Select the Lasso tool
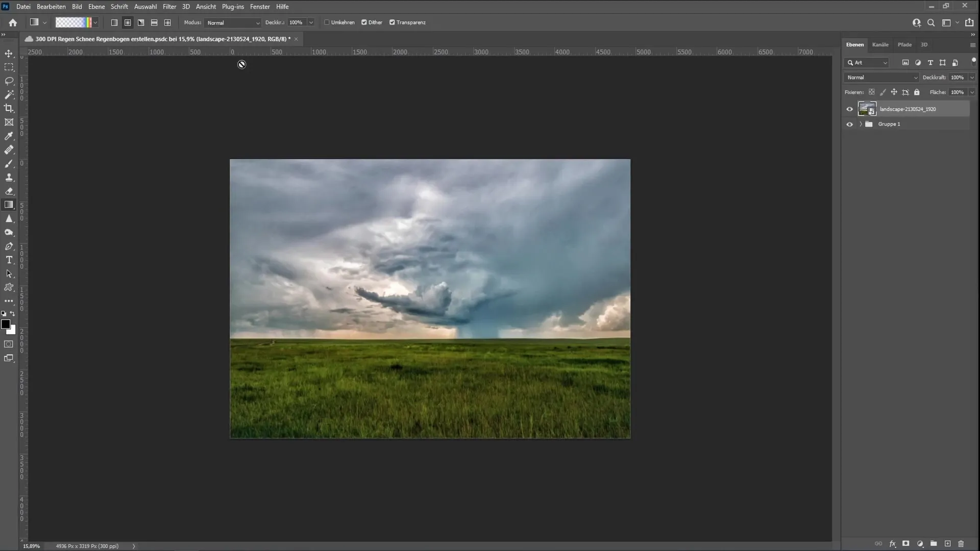This screenshot has width=980, height=551. [x=9, y=81]
